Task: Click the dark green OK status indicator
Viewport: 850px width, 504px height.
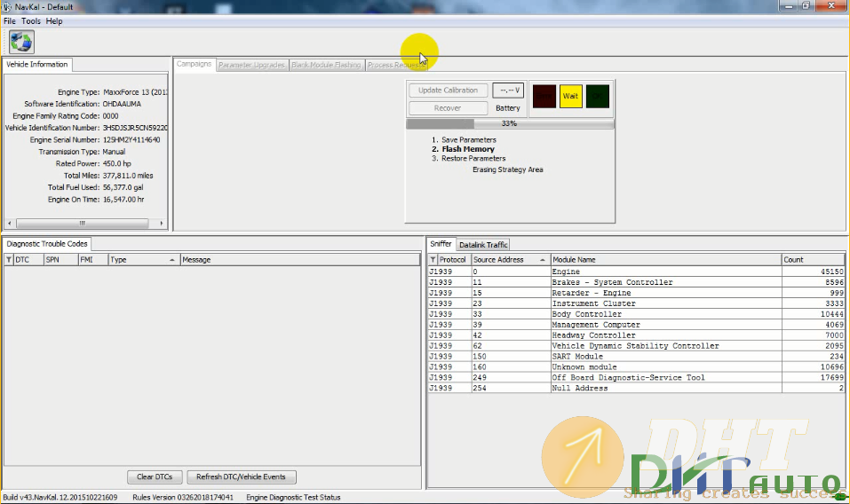Action: (598, 97)
